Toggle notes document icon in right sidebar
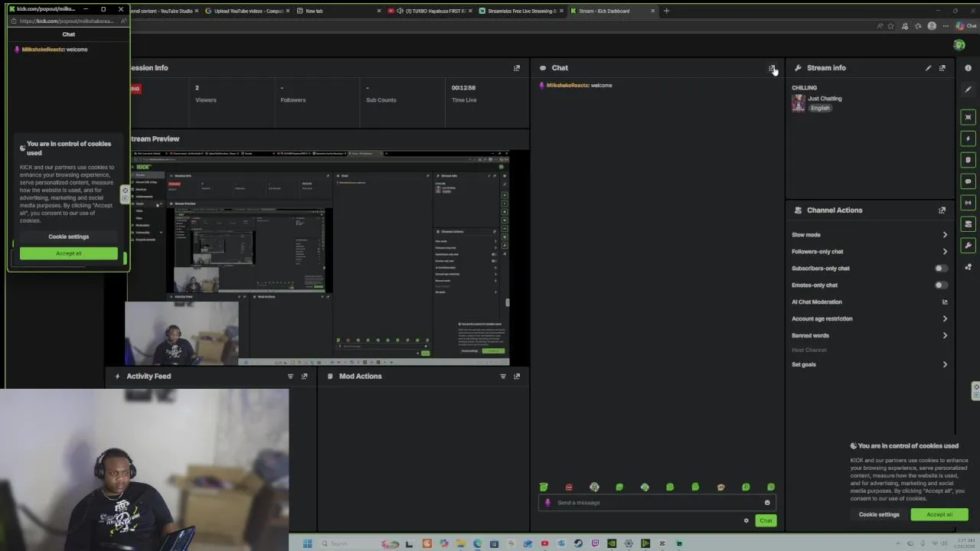 coord(968,160)
